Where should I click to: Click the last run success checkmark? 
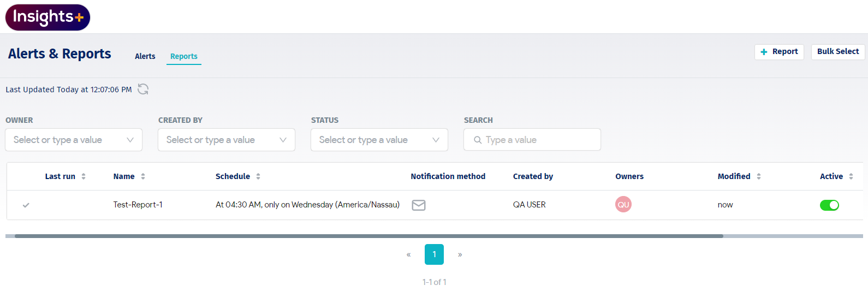point(26,205)
